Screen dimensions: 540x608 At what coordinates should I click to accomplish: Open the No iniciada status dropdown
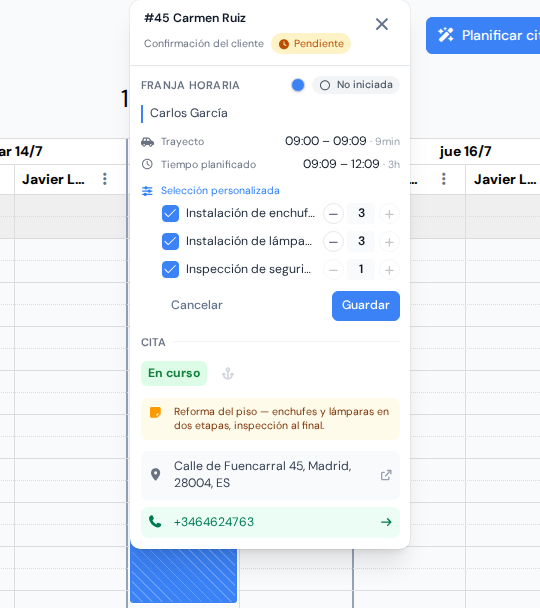(x=356, y=85)
